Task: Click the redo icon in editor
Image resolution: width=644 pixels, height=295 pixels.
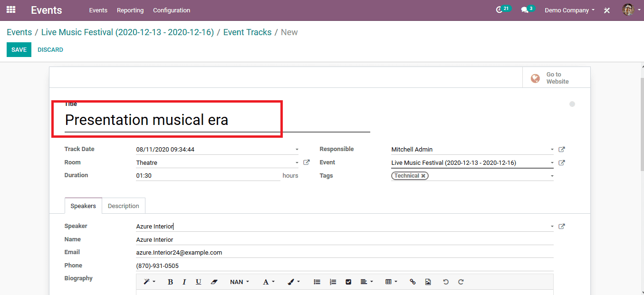Action: click(x=461, y=282)
